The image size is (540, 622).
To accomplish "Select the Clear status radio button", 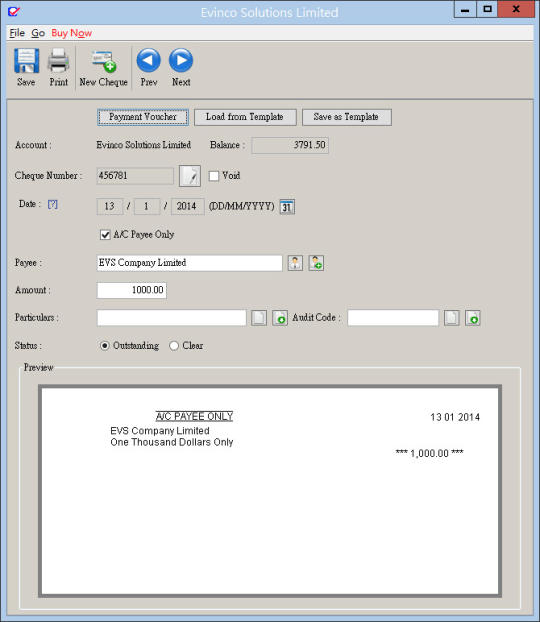I will (174, 346).
